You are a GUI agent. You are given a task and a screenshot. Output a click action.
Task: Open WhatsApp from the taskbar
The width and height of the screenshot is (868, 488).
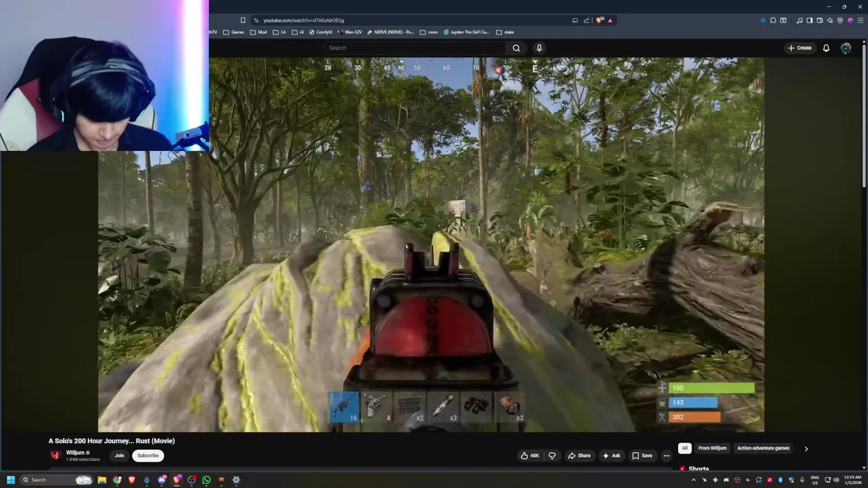(206, 480)
